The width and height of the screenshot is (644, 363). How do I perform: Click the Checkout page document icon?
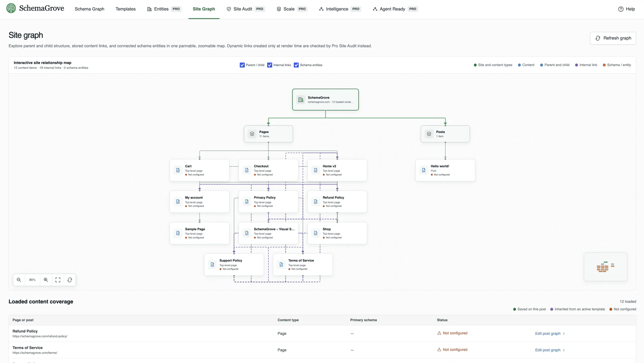247,170
